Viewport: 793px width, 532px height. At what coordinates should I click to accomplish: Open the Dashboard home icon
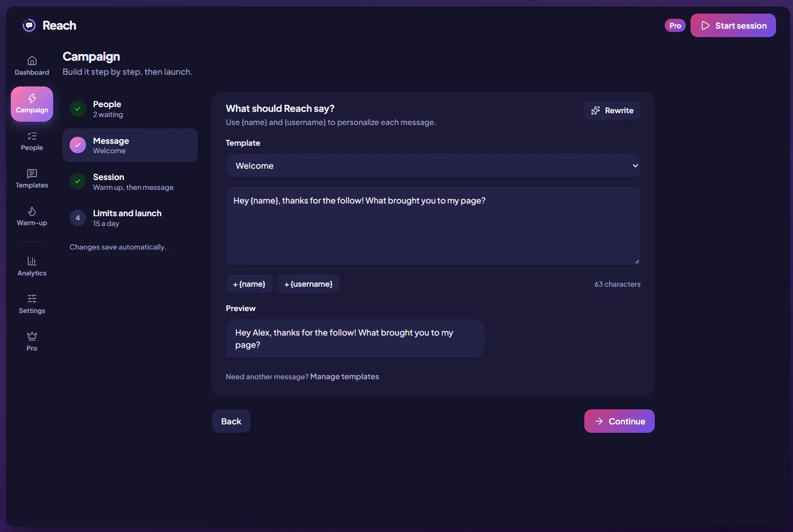coord(32,61)
